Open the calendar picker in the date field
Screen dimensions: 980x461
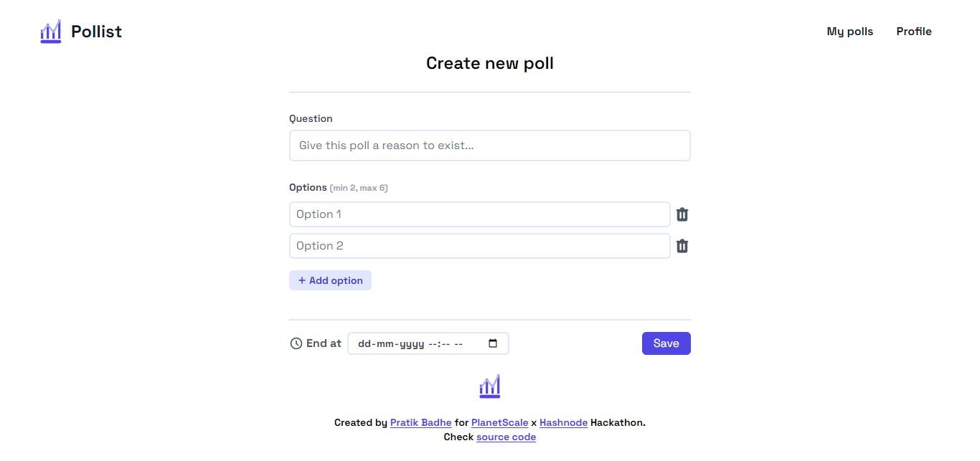[x=493, y=343]
